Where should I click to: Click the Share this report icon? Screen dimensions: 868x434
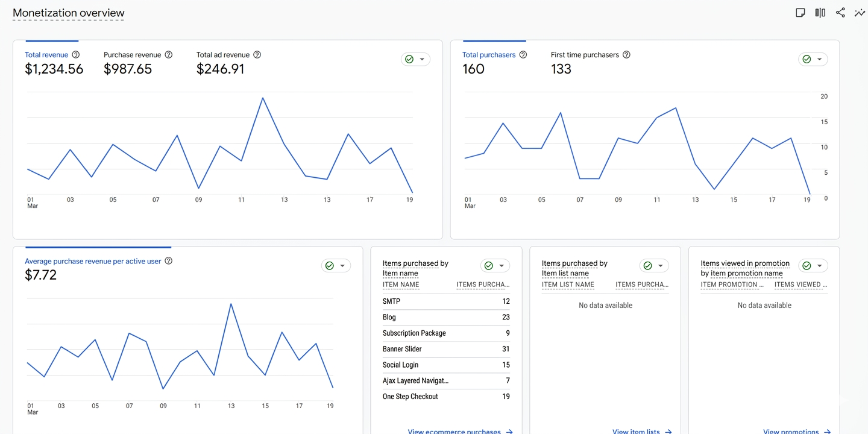tap(840, 12)
